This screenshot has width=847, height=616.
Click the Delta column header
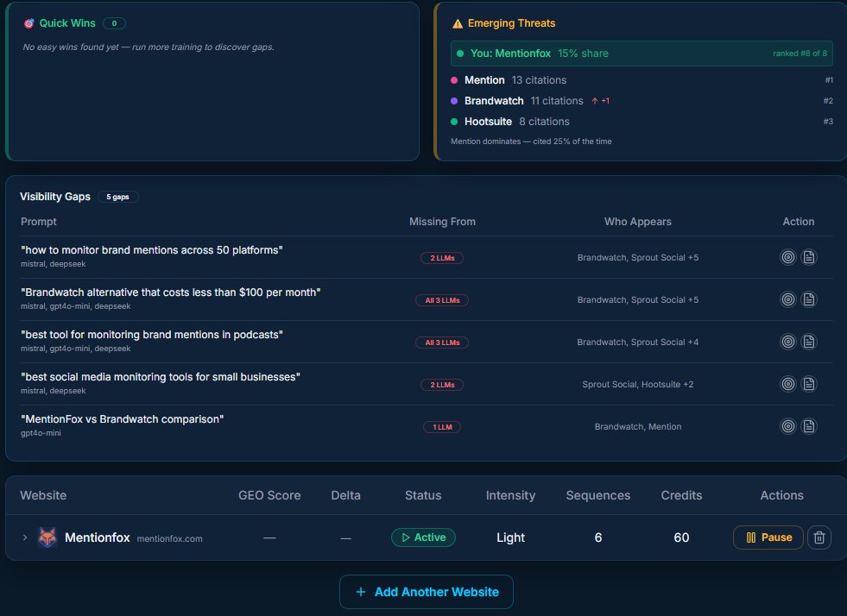(x=345, y=495)
